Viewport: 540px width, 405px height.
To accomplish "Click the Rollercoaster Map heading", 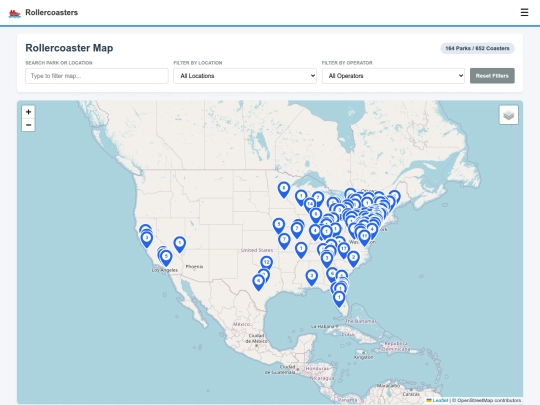I will click(x=69, y=48).
